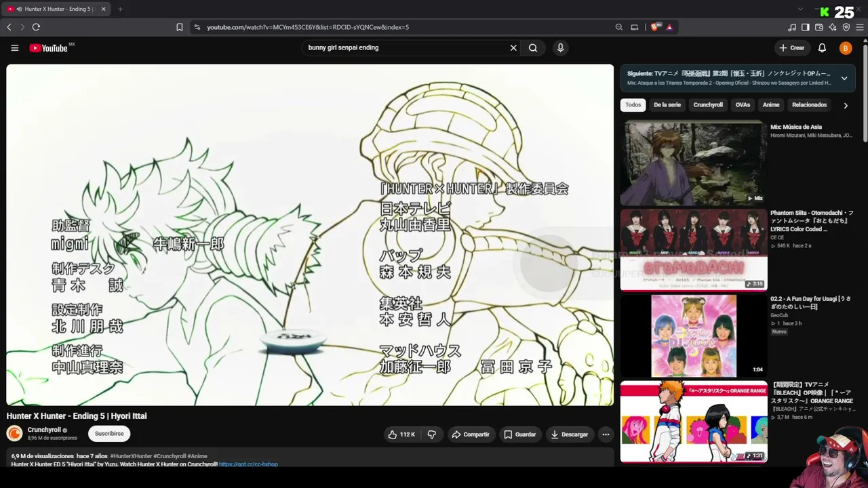Open a new browser tab
This screenshot has width=868, height=488.
click(120, 9)
